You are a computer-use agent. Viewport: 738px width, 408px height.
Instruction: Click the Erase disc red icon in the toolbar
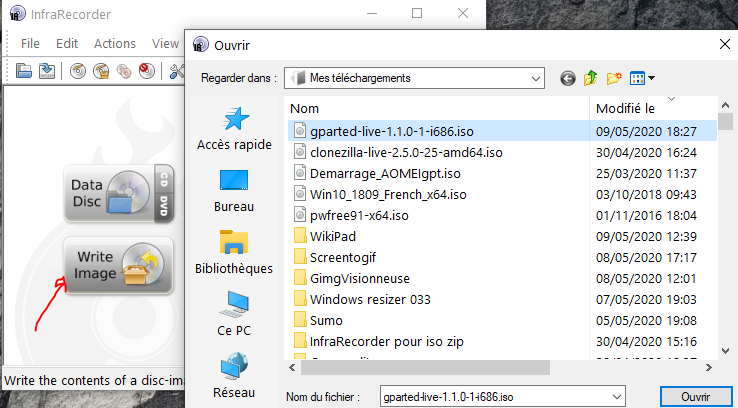click(x=147, y=71)
